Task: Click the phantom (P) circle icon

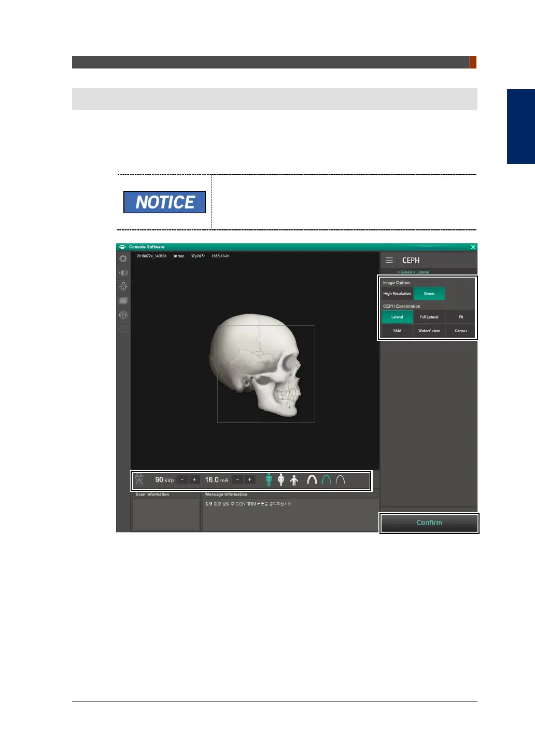Action: pyautogui.click(x=123, y=315)
